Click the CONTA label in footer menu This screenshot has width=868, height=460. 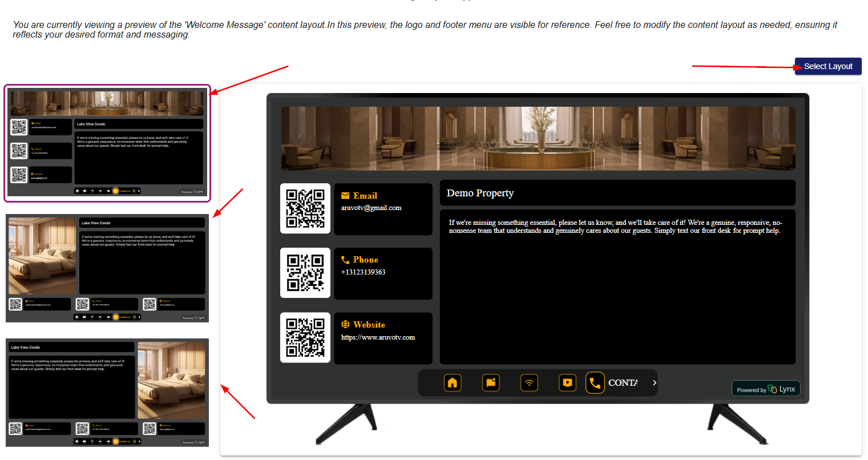point(623,382)
